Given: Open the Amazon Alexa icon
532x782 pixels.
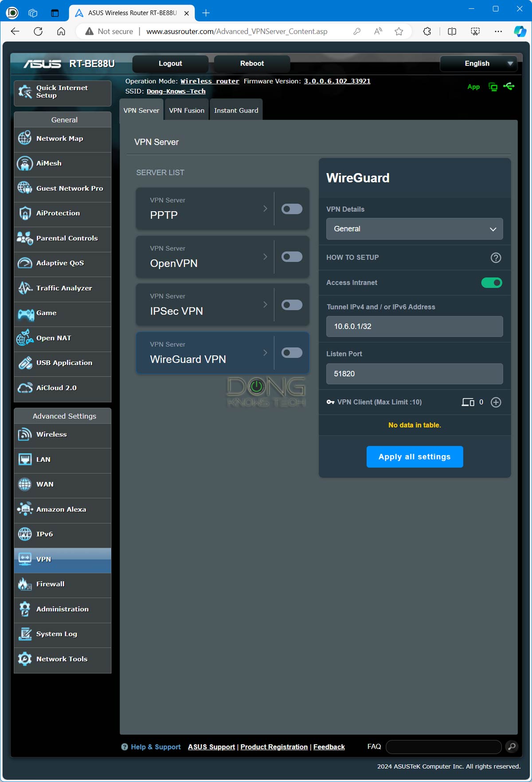Looking at the screenshot, I should (x=25, y=509).
